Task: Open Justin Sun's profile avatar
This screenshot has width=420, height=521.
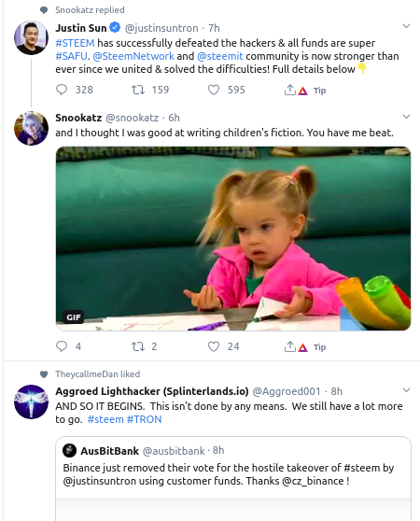Action: click(x=31, y=37)
